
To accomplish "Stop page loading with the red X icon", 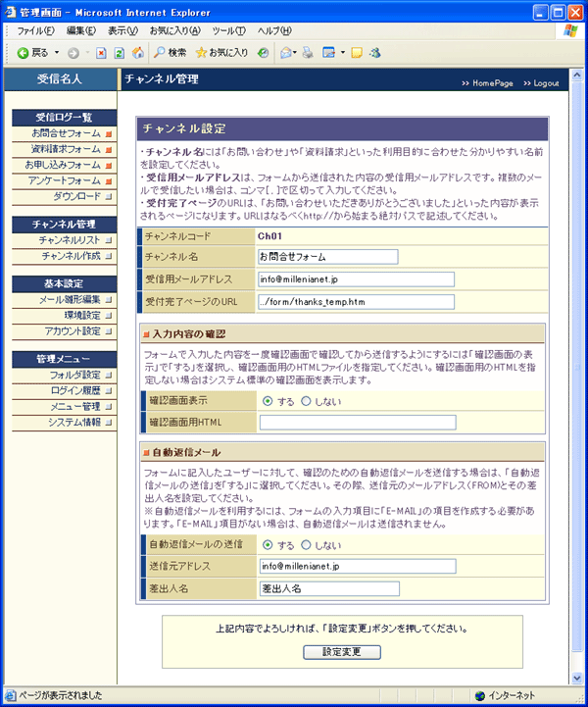I will (x=101, y=53).
